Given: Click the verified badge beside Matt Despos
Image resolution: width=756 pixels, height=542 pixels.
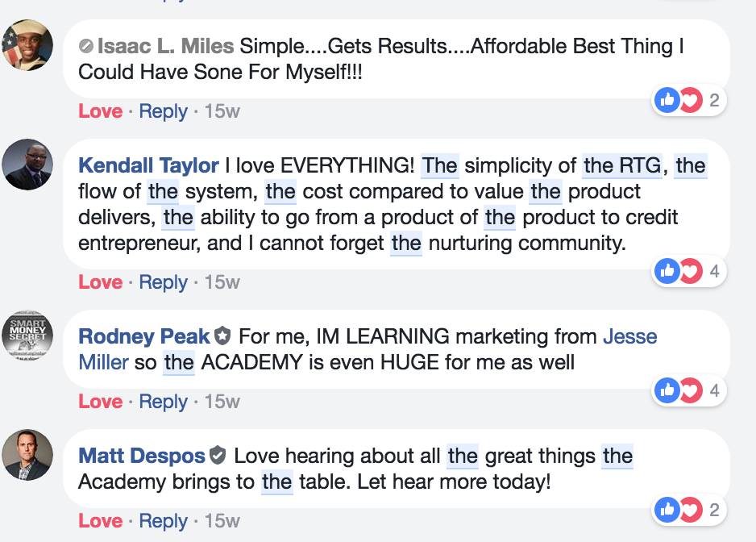Looking at the screenshot, I should 218,456.
